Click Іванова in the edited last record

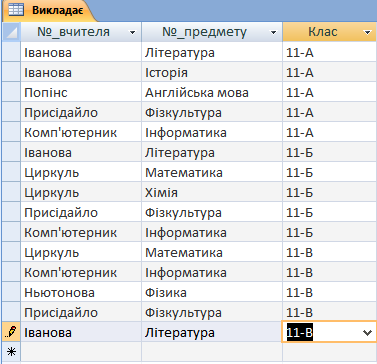[x=81, y=332]
